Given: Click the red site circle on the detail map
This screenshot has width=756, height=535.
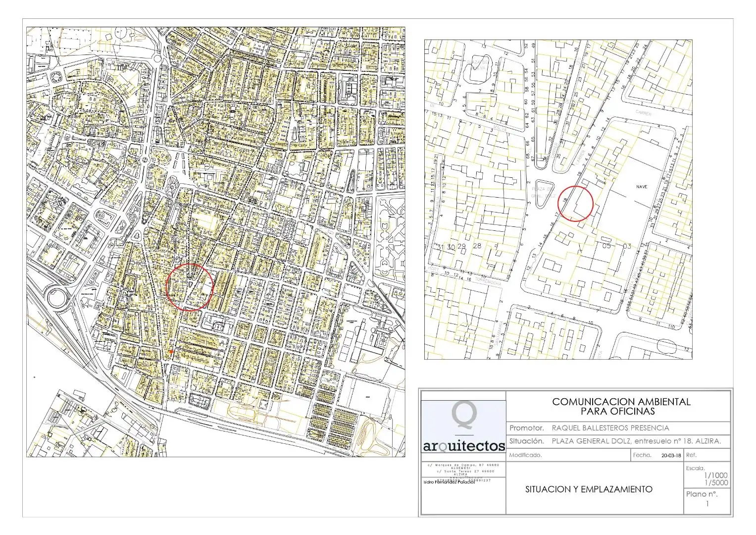Looking at the screenshot, I should tap(576, 203).
